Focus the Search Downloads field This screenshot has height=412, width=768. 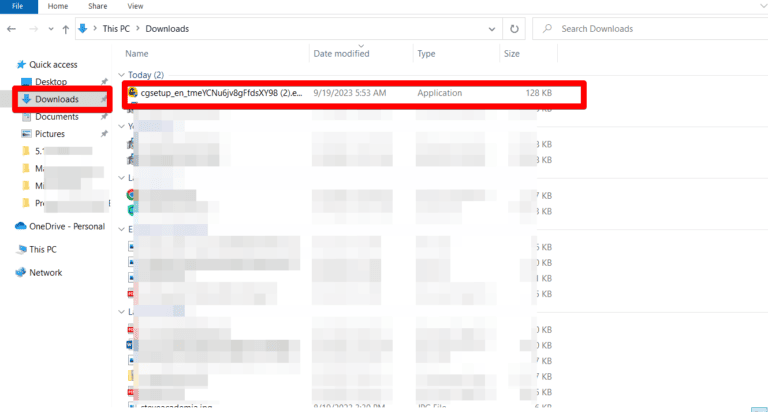(x=651, y=28)
